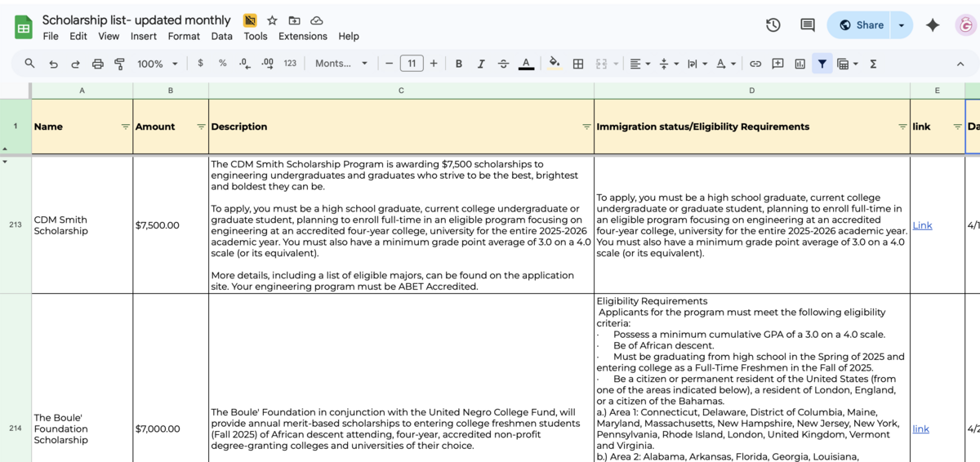Open filter menu for Description column
Image resolution: width=980 pixels, height=462 pixels.
click(586, 127)
